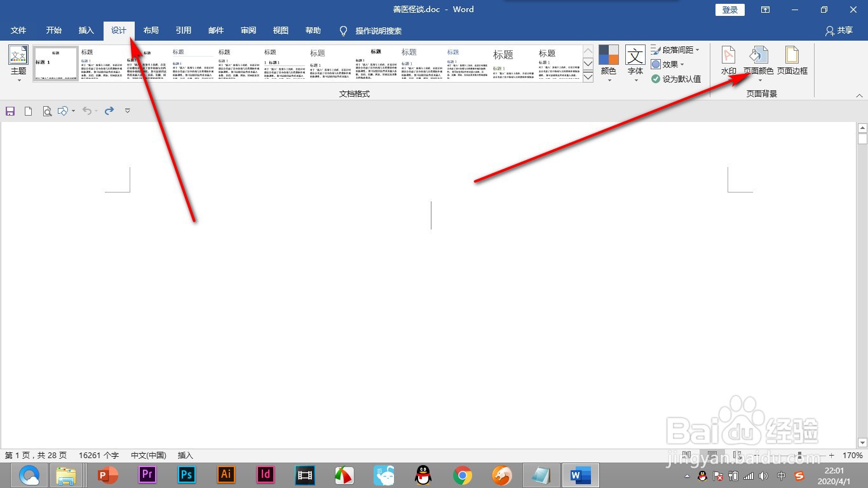The height and width of the screenshot is (488, 868).
Task: Switch to the Mailings (邮件) tab
Action: tap(216, 30)
